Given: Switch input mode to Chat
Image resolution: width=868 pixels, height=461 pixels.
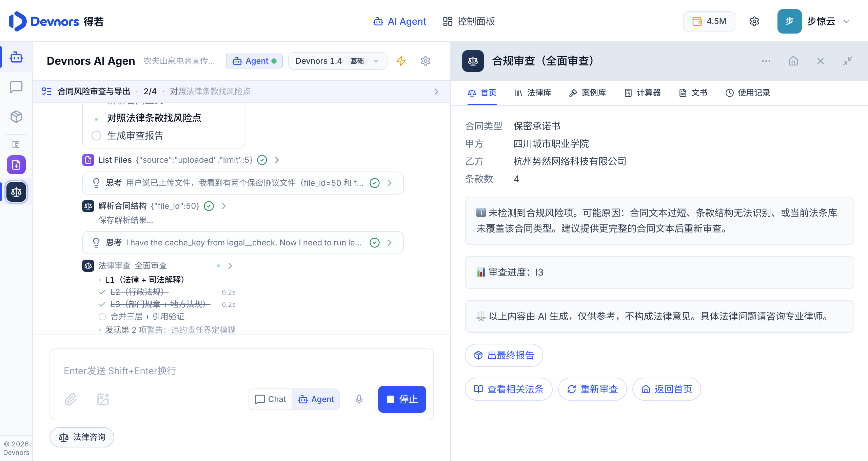Looking at the screenshot, I should pos(271,399).
